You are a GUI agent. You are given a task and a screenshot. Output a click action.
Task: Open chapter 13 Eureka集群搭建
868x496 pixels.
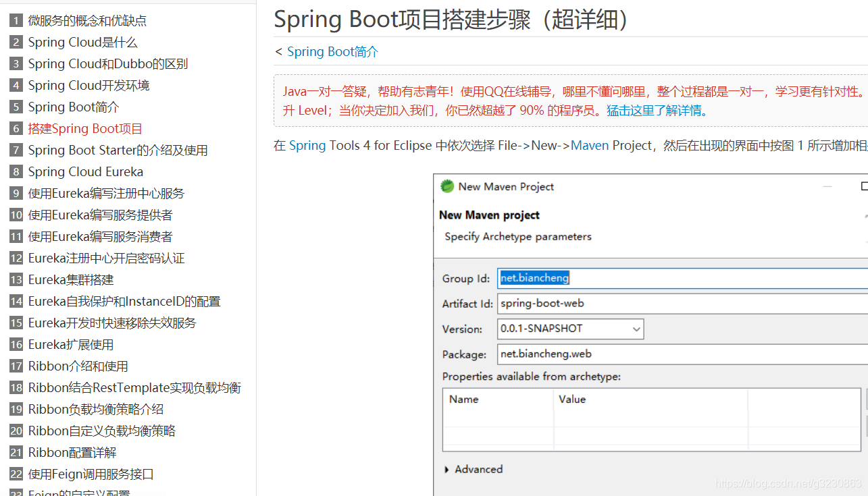point(71,280)
